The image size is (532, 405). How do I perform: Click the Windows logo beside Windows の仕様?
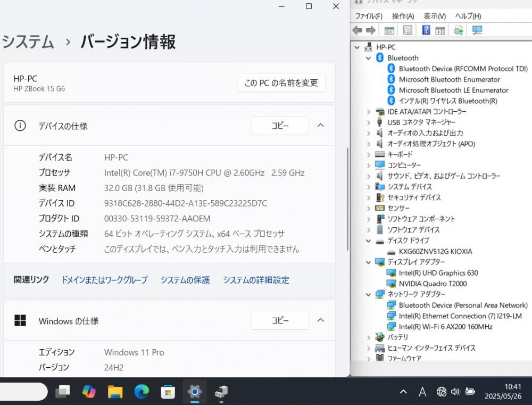click(20, 320)
